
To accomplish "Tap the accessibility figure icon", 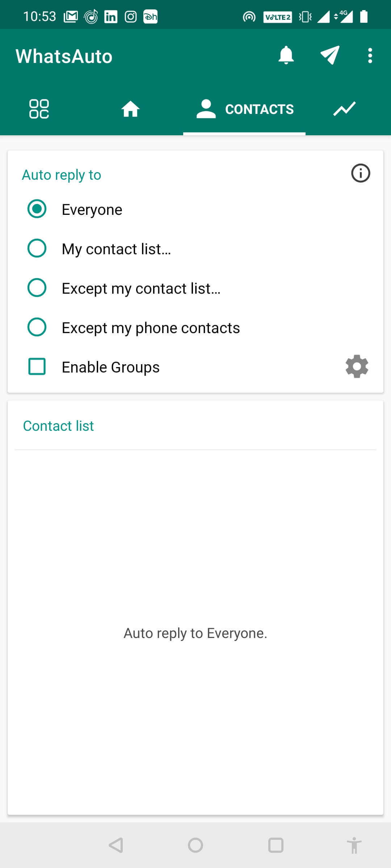I will point(354,845).
